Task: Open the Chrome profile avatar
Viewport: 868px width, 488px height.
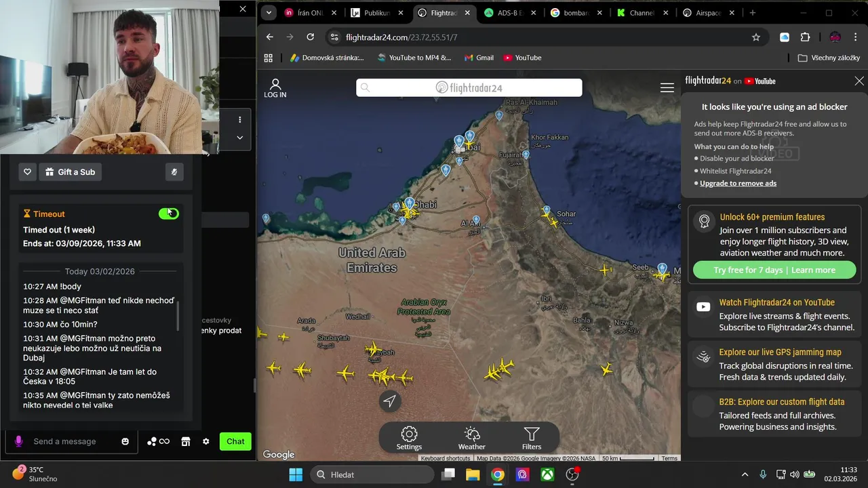Action: 835,37
